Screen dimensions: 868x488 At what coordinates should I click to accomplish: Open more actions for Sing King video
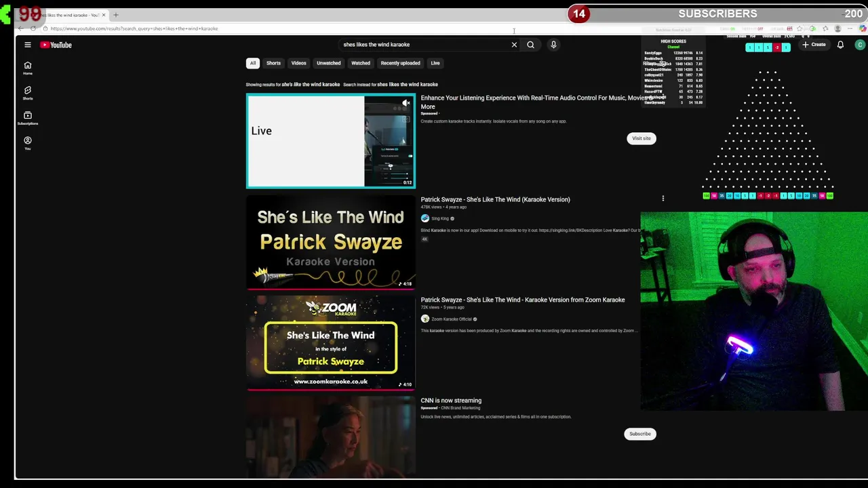click(663, 199)
